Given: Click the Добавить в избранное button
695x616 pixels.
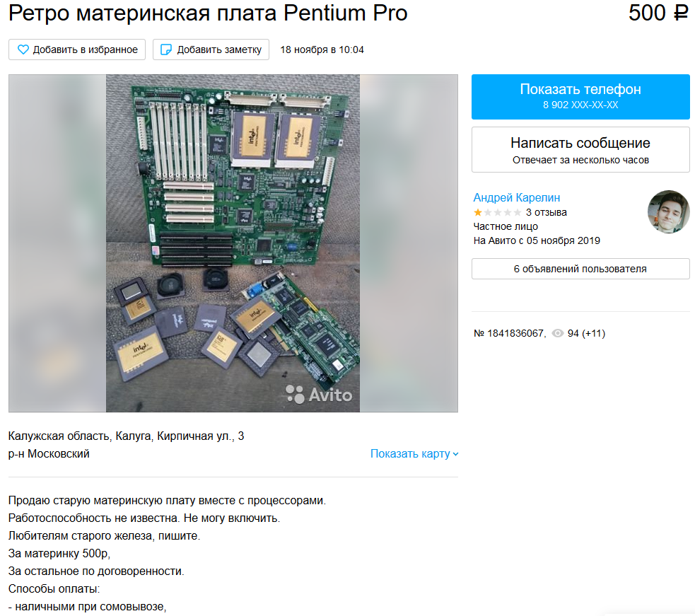Looking at the screenshot, I should 77,50.
